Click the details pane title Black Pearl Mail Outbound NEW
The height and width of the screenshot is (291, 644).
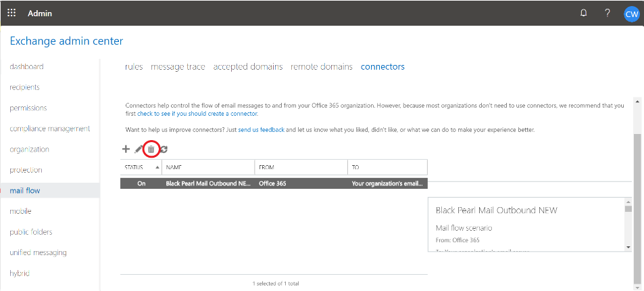point(496,210)
